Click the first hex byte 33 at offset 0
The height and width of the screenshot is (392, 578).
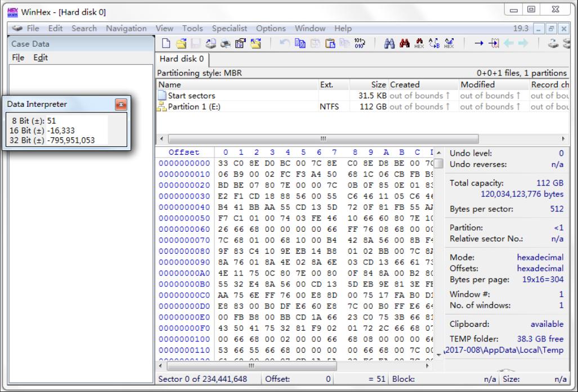point(225,163)
